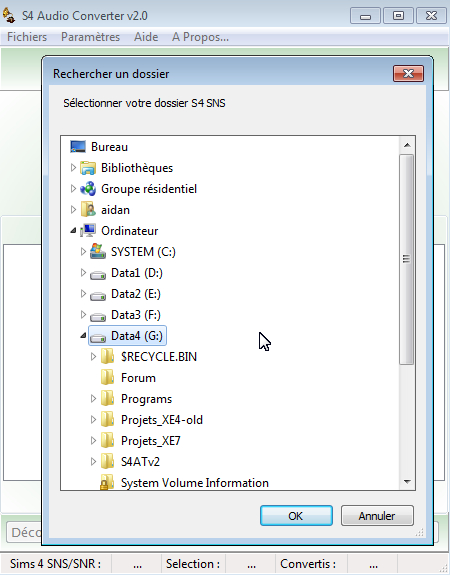This screenshot has height=575, width=450.
Task: Select the System Volume Information name
Action: tap(195, 483)
